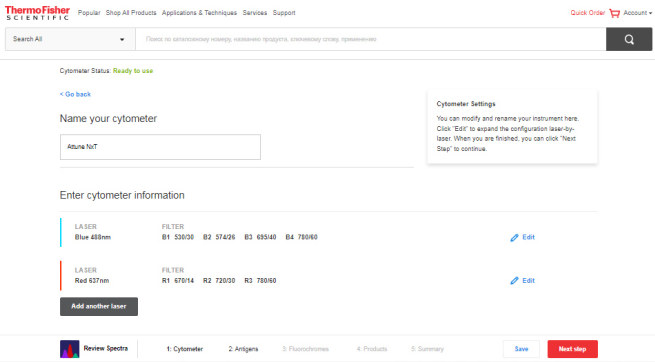
Task: Open the Review Spectra thumbnail icon
Action: pyautogui.click(x=69, y=349)
